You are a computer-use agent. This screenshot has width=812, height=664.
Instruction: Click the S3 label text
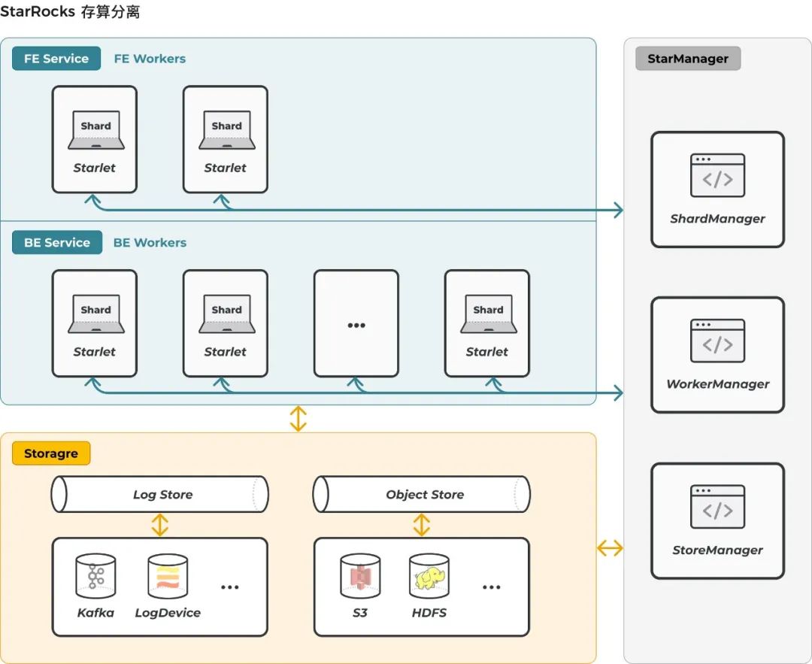click(360, 613)
